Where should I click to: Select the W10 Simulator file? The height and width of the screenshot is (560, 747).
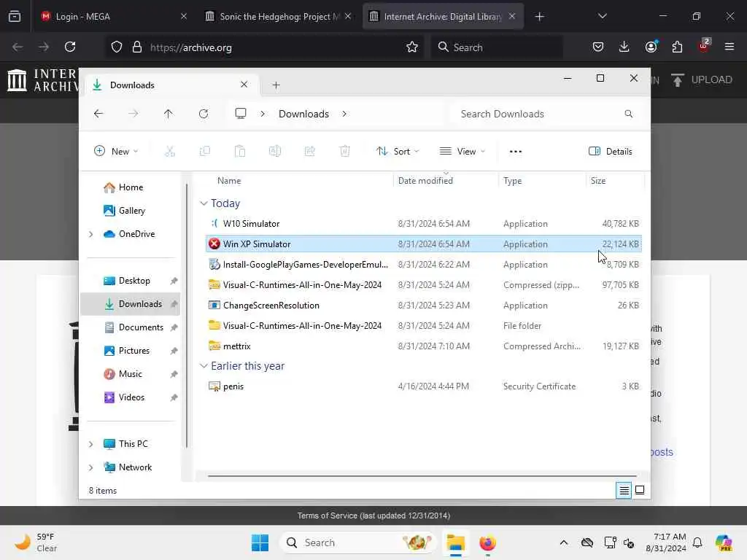[424, 224]
